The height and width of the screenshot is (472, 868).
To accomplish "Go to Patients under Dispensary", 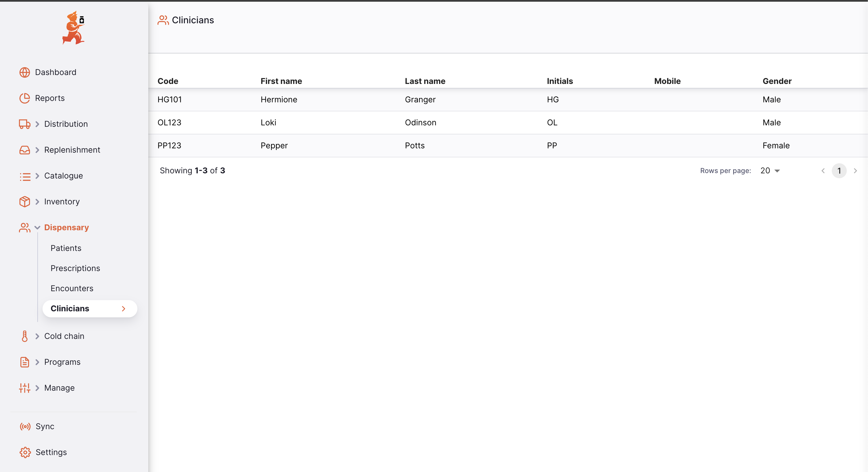I will point(66,248).
